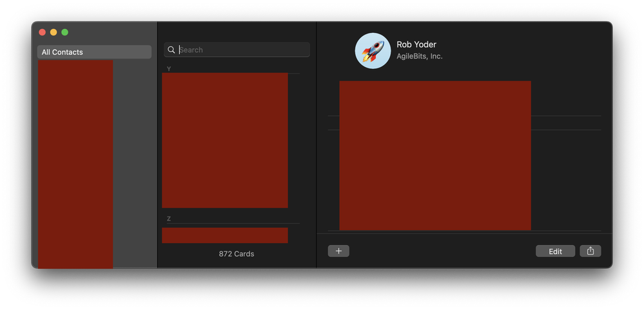Click the 872 Cards count label

click(x=237, y=254)
